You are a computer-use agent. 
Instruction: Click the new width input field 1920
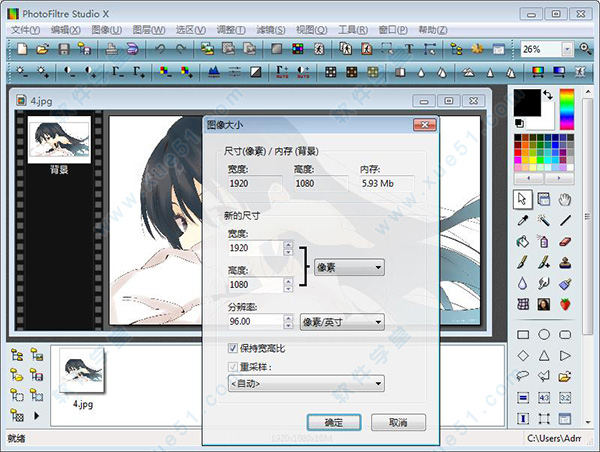click(255, 248)
